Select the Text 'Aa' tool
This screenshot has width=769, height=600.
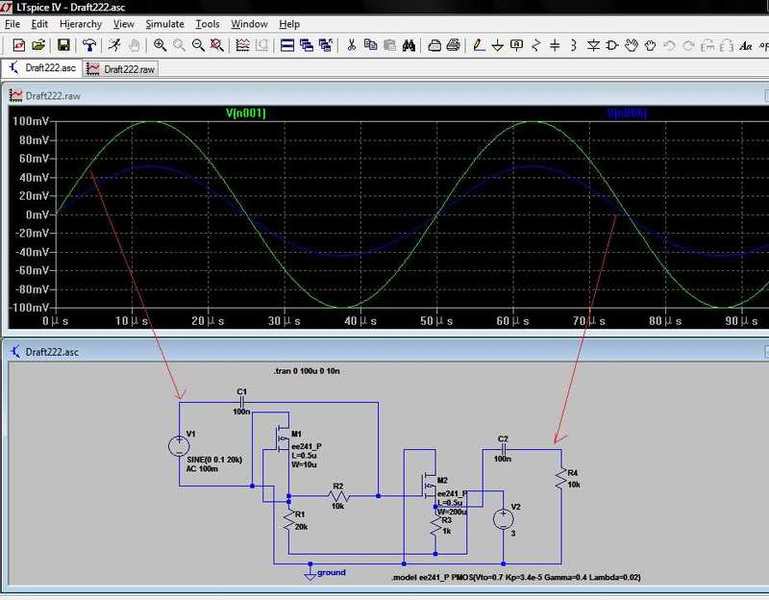(746, 46)
